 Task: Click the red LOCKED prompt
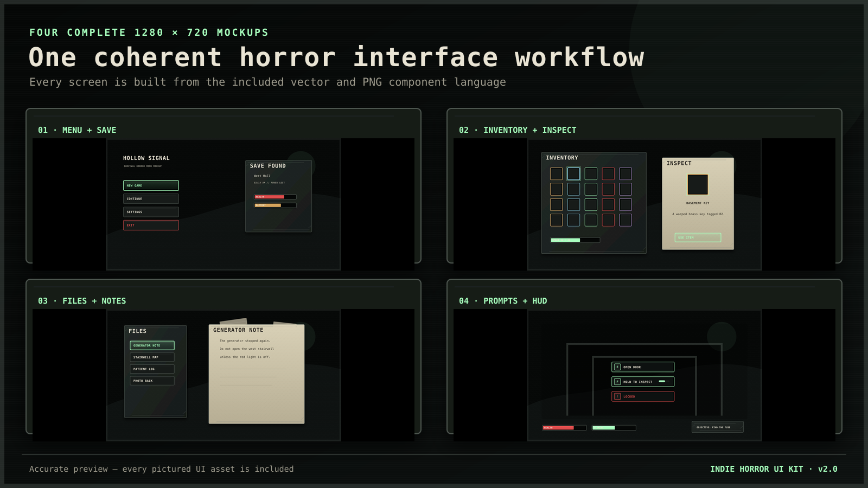pyautogui.click(x=643, y=396)
